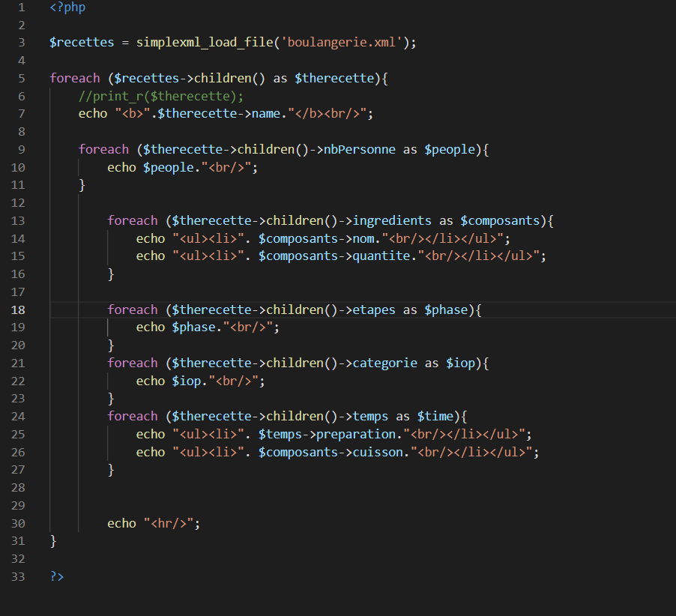The width and height of the screenshot is (676, 616).
Task: Click categorie on line 21
Action: (x=384, y=363)
